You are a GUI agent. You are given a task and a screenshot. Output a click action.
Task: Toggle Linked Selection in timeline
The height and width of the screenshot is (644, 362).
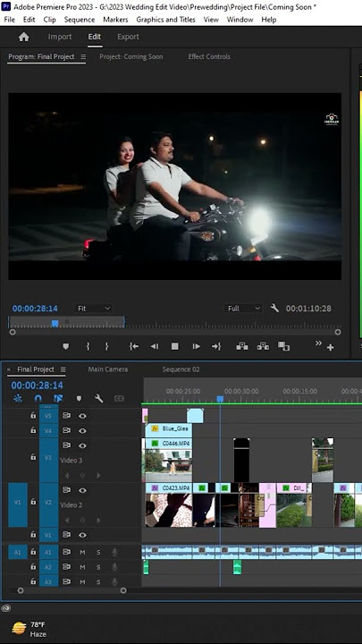click(58, 398)
